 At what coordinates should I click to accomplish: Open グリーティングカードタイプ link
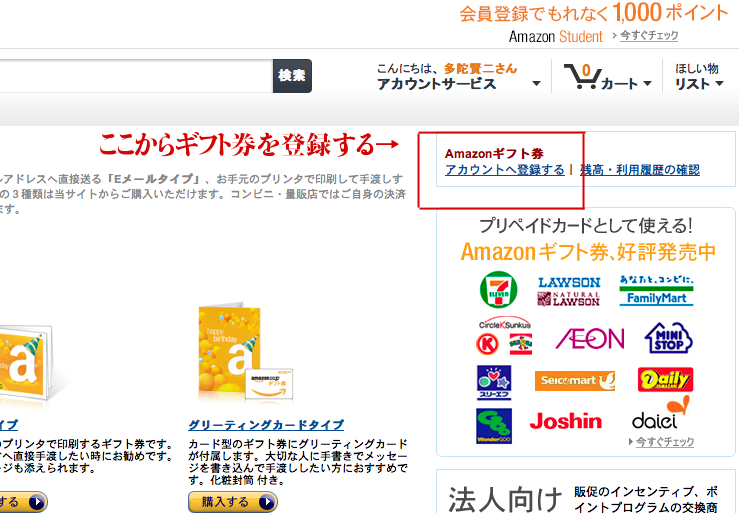[x=266, y=425]
